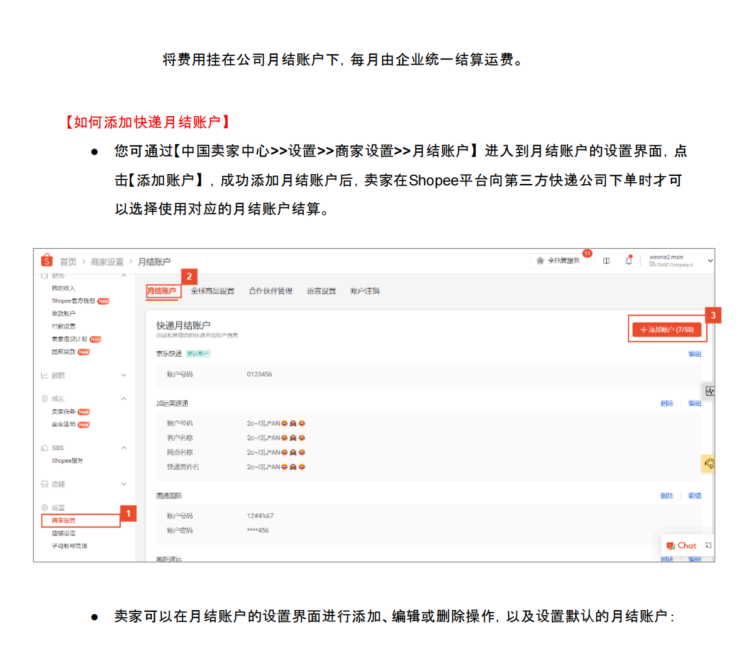Switch to the 合作伙伴管理 tab
The height and width of the screenshot is (650, 744).
270,291
